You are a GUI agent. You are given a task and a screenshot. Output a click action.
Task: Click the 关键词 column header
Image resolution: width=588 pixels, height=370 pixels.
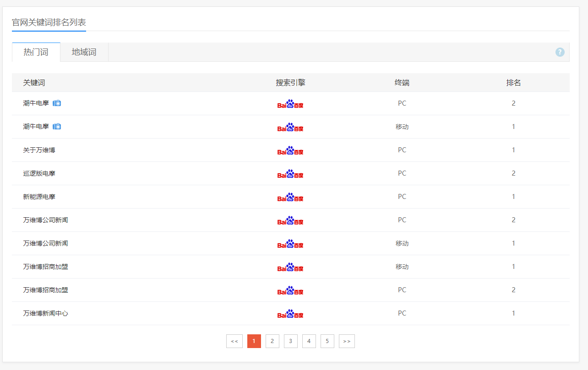[x=34, y=83]
